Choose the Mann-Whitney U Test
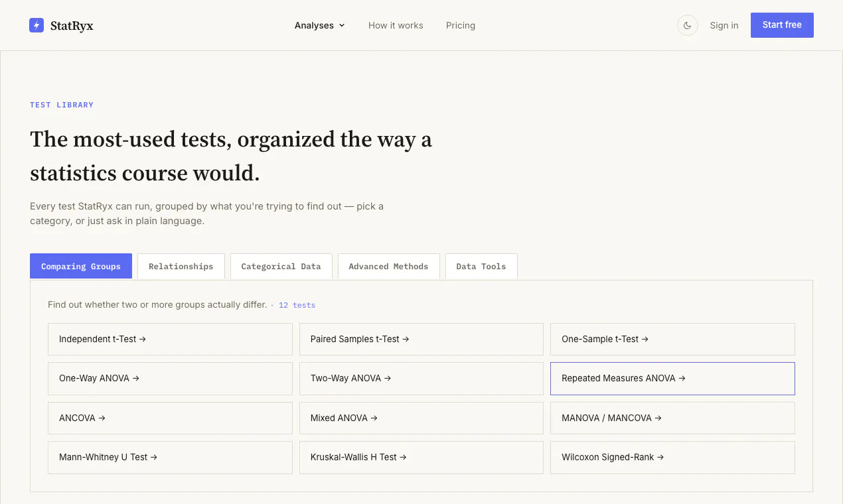 (170, 458)
